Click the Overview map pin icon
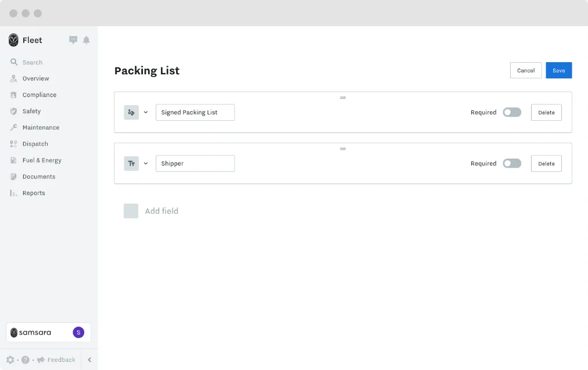Image resolution: width=588 pixels, height=370 pixels. pos(13,78)
